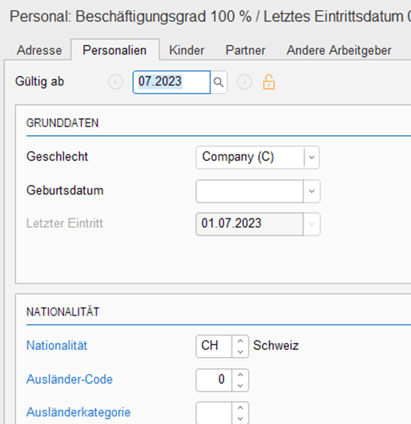Open the Partner tab
Viewport: 411px width, 424px height.
pyautogui.click(x=245, y=50)
